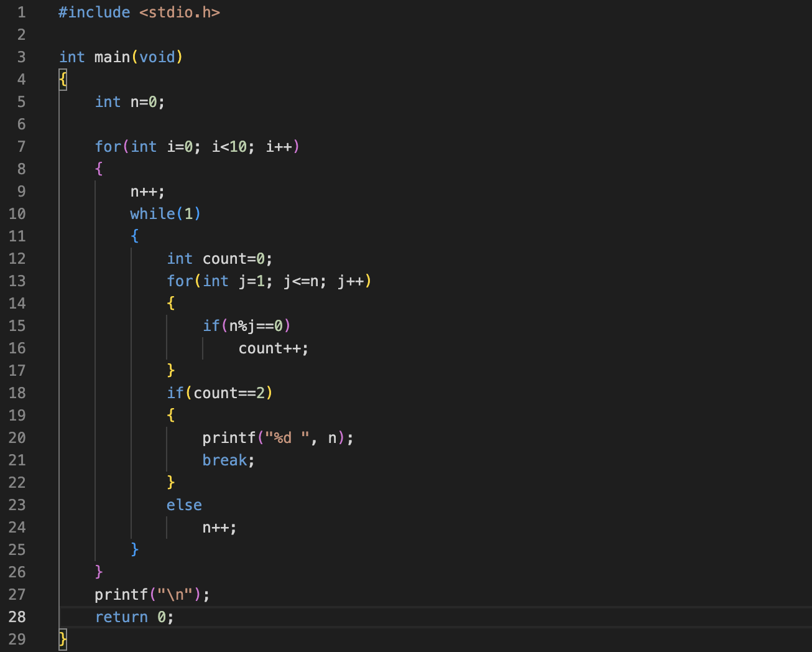
Task: Click the '"%d "' format string
Action: coord(287,438)
